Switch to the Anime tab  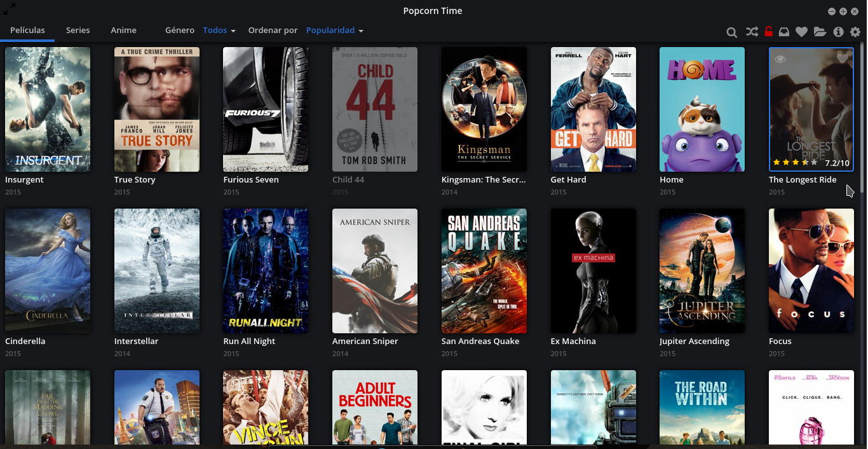124,30
